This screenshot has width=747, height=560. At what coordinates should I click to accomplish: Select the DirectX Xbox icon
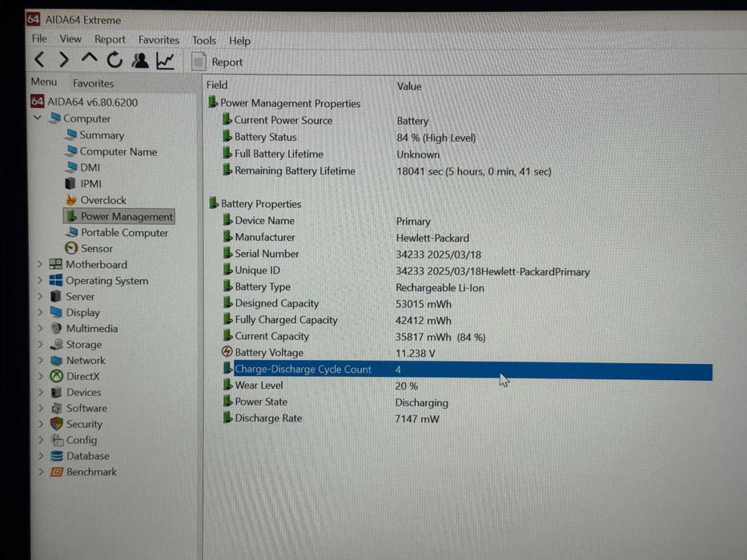[x=56, y=376]
